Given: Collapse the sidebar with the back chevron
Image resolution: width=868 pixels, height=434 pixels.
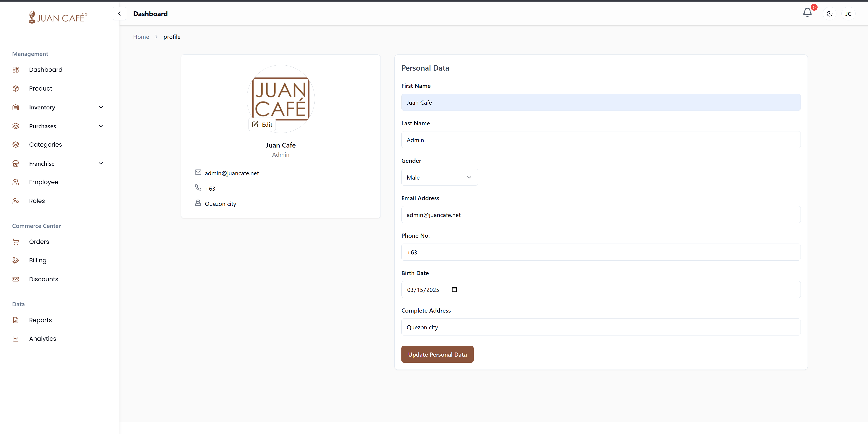Looking at the screenshot, I should pyautogui.click(x=119, y=14).
